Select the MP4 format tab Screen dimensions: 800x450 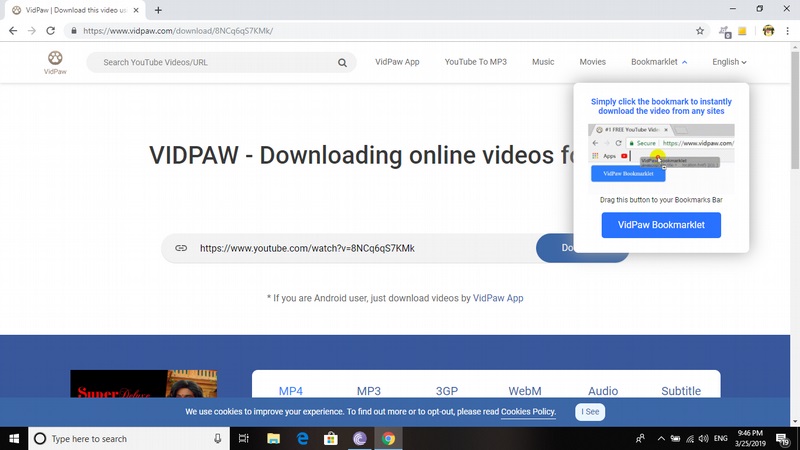[291, 391]
